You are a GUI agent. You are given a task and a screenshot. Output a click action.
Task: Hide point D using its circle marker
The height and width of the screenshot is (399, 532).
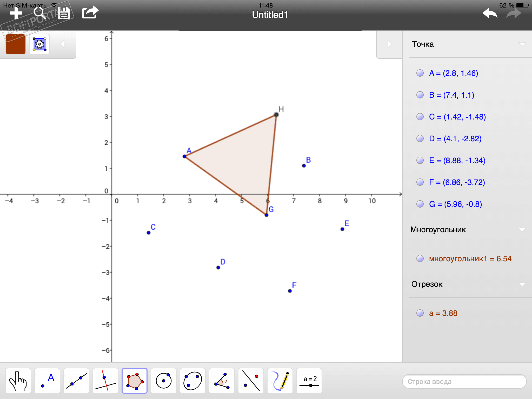[x=420, y=139]
